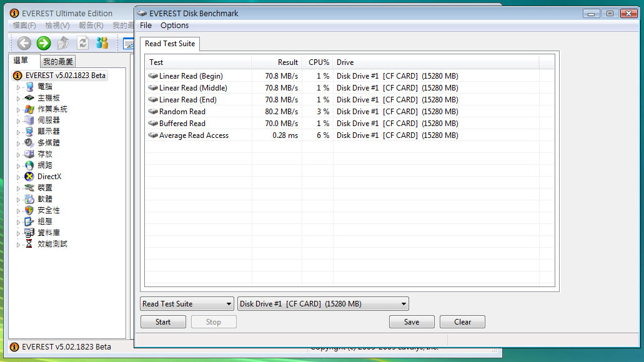Click the 80.2 MB/s result value

click(281, 112)
